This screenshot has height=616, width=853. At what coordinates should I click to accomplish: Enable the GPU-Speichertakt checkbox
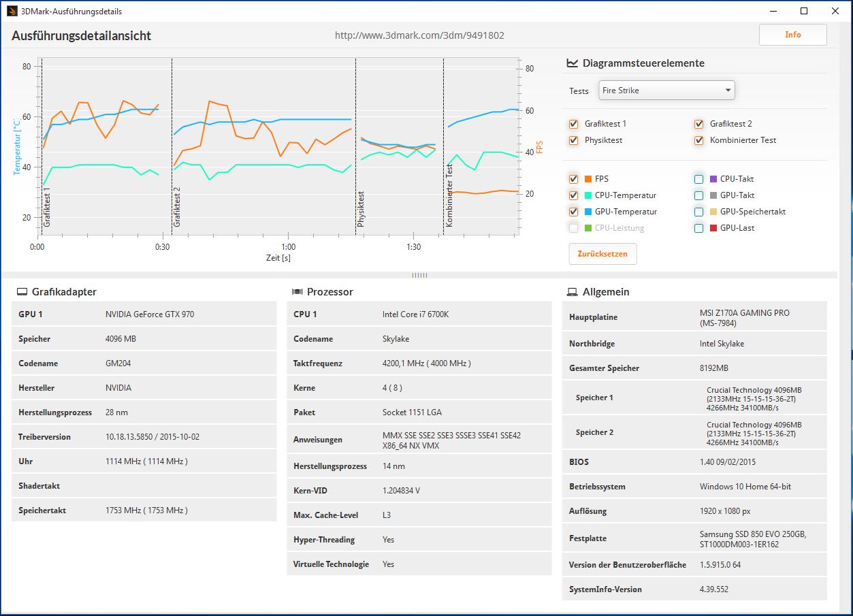698,212
